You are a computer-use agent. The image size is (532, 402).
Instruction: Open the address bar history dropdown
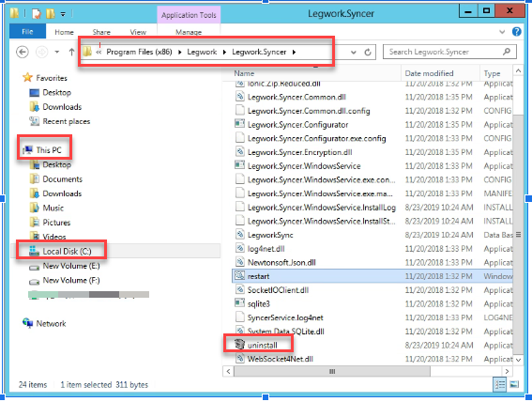(354, 53)
